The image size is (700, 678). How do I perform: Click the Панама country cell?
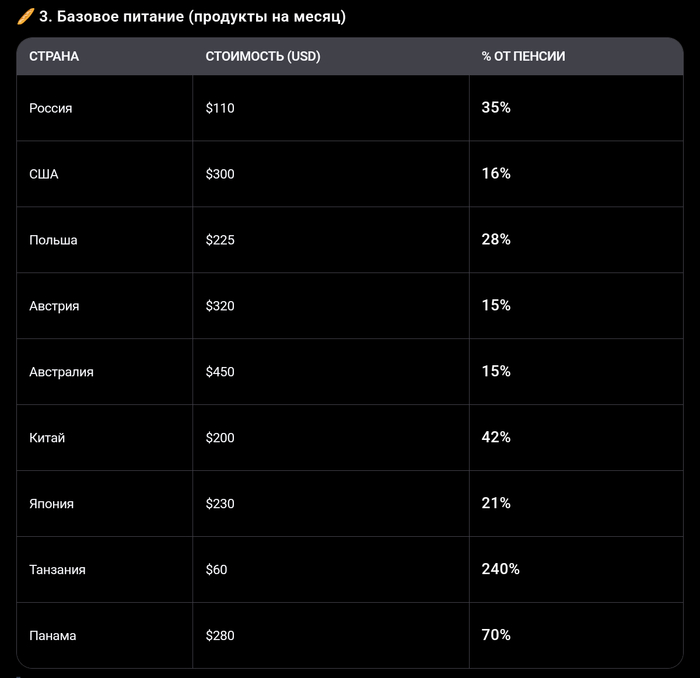[53, 636]
